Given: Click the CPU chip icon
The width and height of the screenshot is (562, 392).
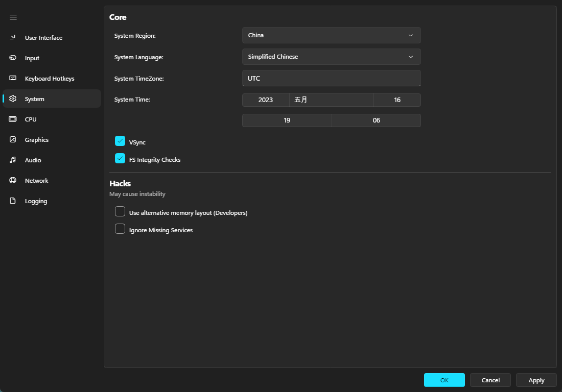Looking at the screenshot, I should point(13,119).
